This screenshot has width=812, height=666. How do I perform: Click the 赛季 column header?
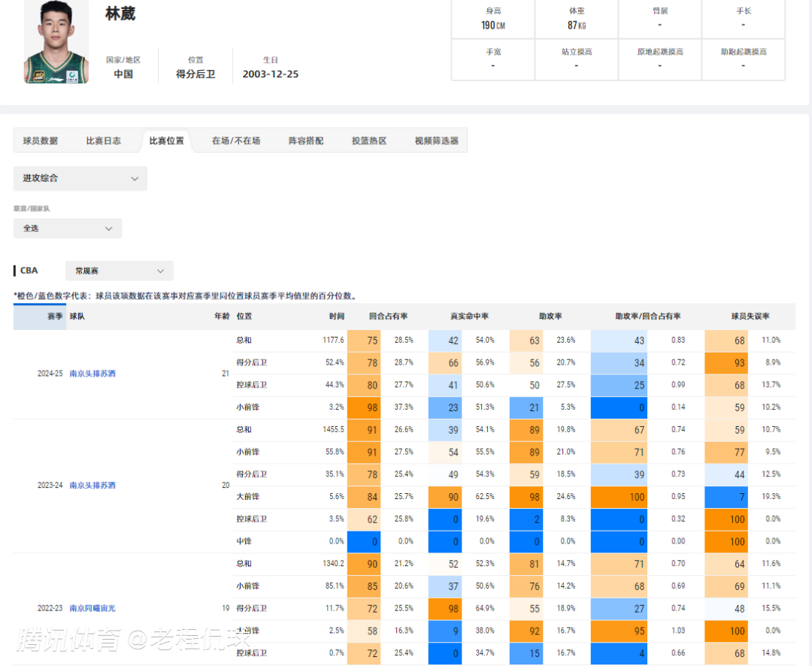[54, 316]
